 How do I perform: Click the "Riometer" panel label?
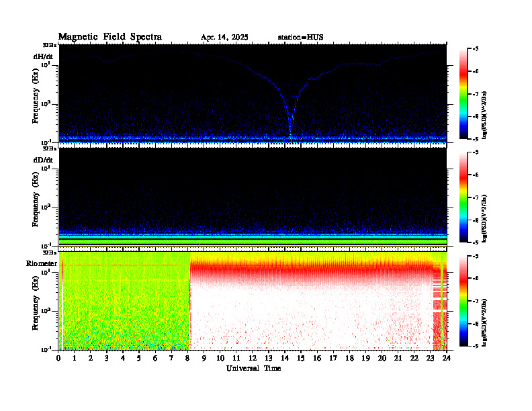point(42,263)
